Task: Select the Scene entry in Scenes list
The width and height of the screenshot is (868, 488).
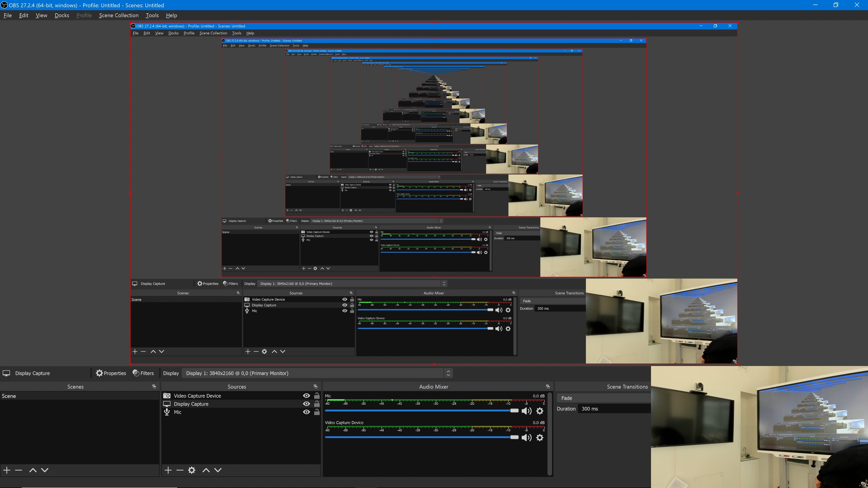Action: (x=80, y=396)
